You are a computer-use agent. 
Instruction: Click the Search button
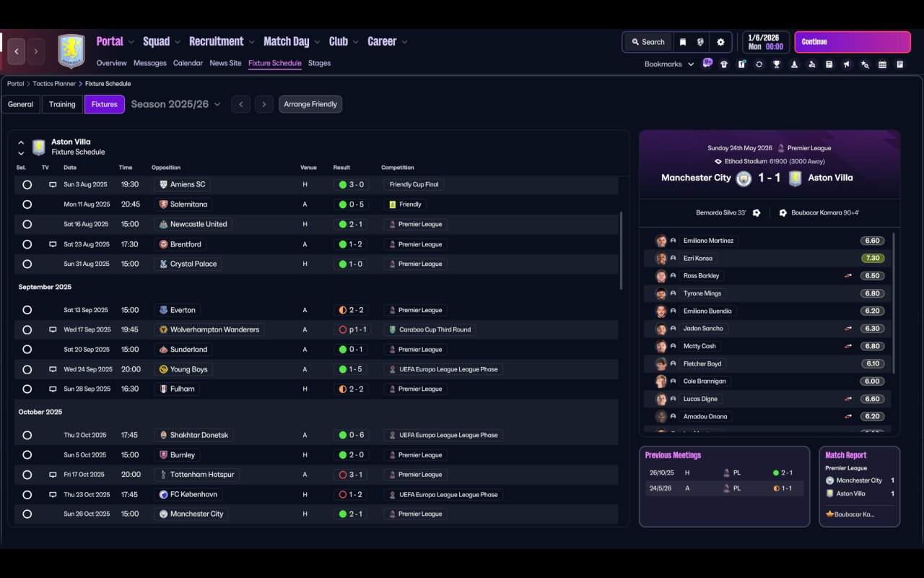point(648,42)
